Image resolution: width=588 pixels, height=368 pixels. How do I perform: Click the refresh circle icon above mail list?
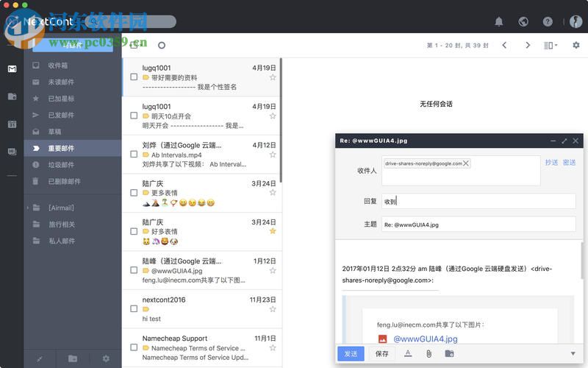[x=162, y=46]
